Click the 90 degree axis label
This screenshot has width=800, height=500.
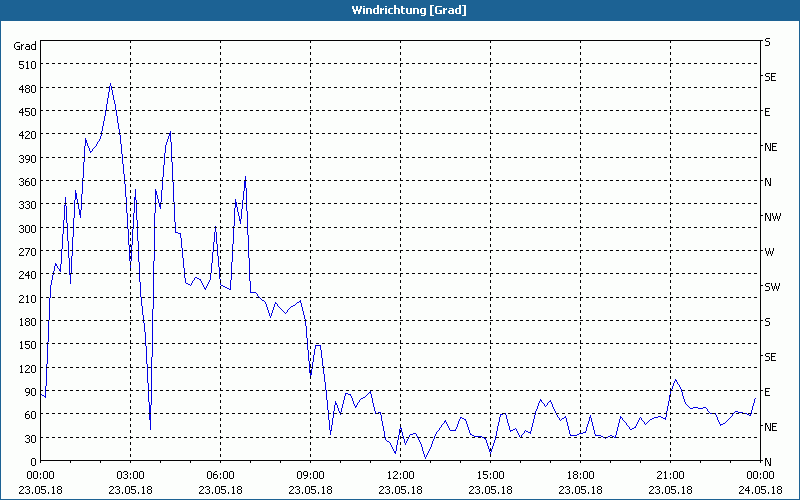30,392
